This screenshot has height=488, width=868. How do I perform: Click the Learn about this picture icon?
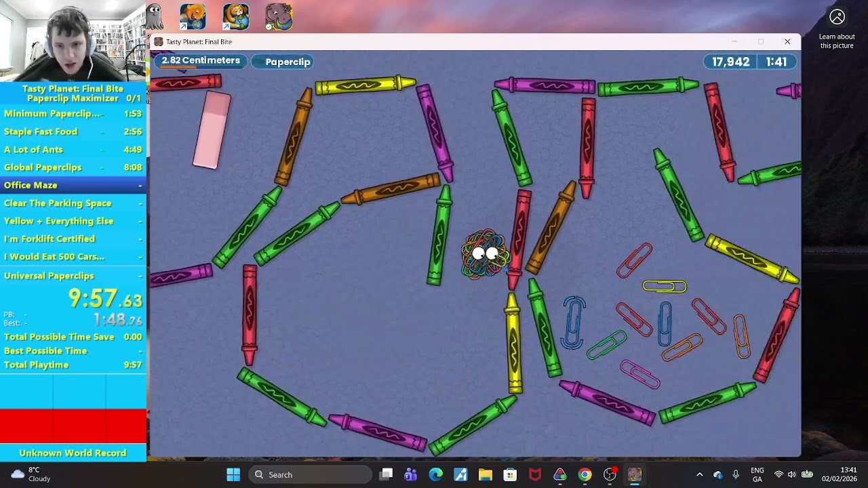tap(837, 17)
